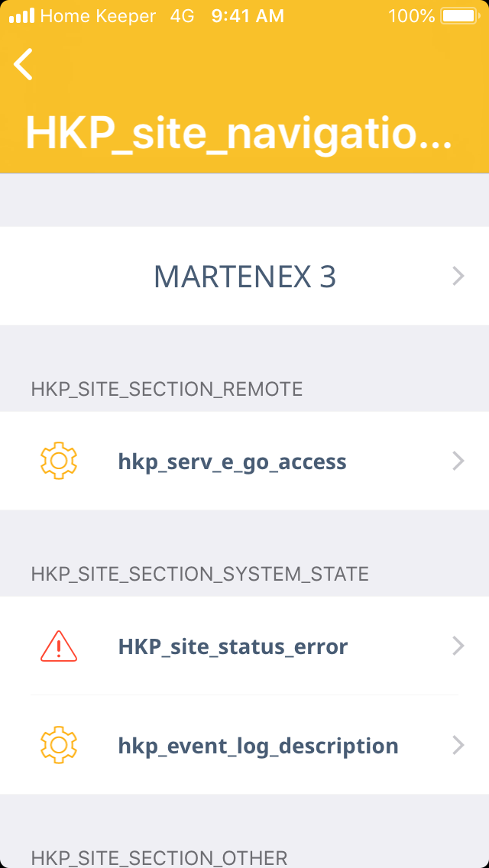This screenshot has height=868, width=489.
Task: Select the MARTENEX 3 site label
Action: pyautogui.click(x=244, y=276)
